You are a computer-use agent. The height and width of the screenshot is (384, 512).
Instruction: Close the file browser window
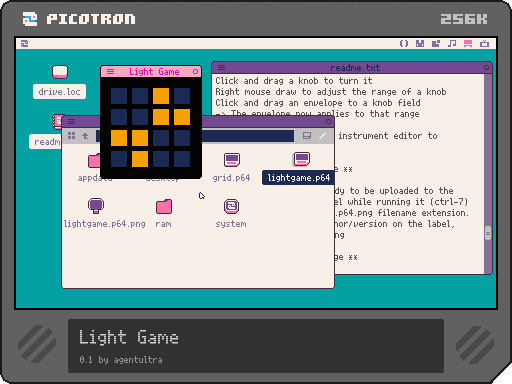(x=328, y=121)
